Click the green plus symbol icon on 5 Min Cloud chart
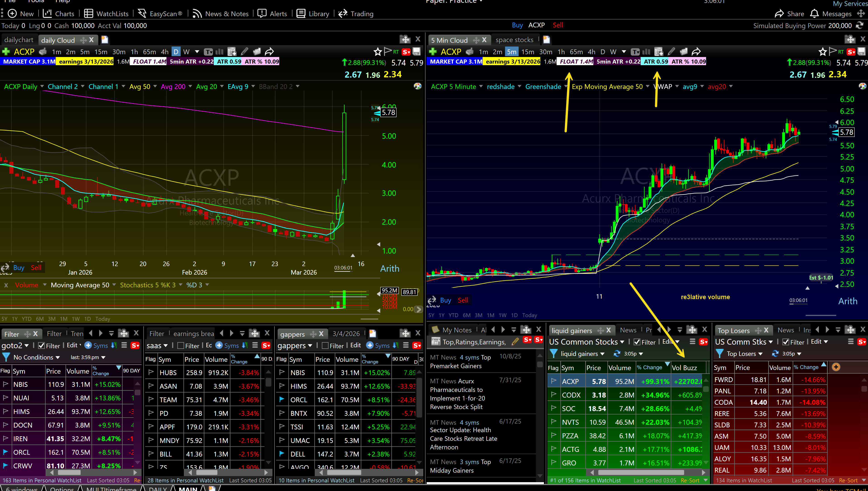The height and width of the screenshot is (491, 868). click(x=433, y=52)
